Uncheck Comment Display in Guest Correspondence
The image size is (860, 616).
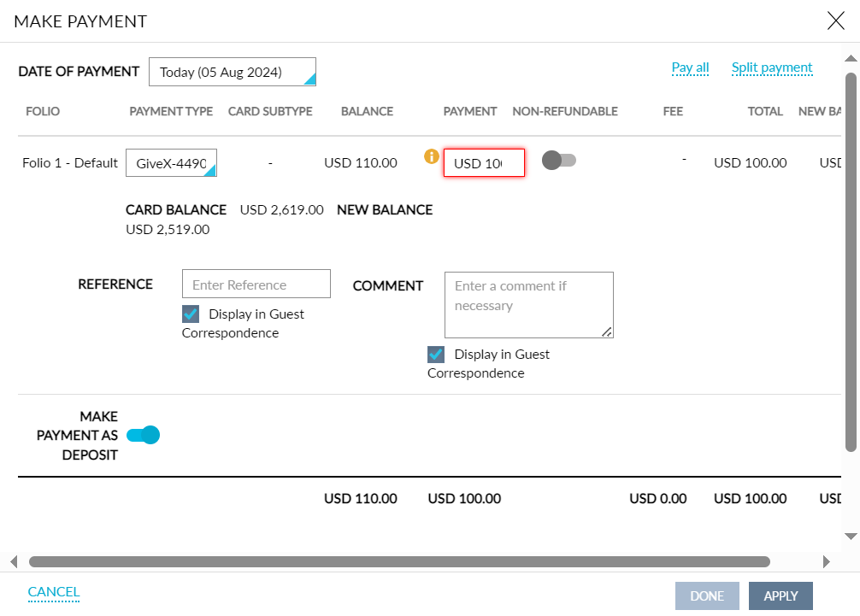click(x=436, y=354)
